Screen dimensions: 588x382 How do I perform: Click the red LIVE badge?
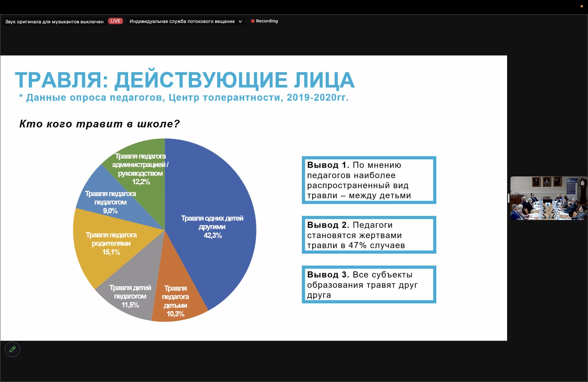(x=115, y=21)
